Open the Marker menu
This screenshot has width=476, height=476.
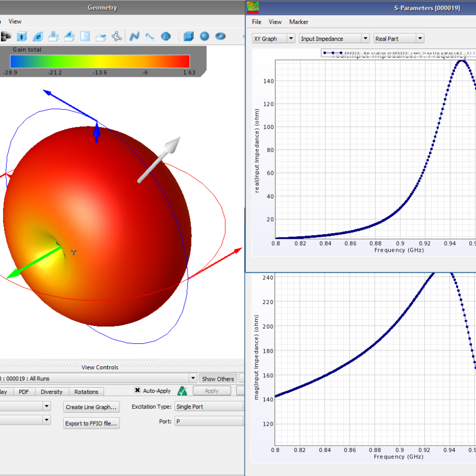[x=299, y=22]
